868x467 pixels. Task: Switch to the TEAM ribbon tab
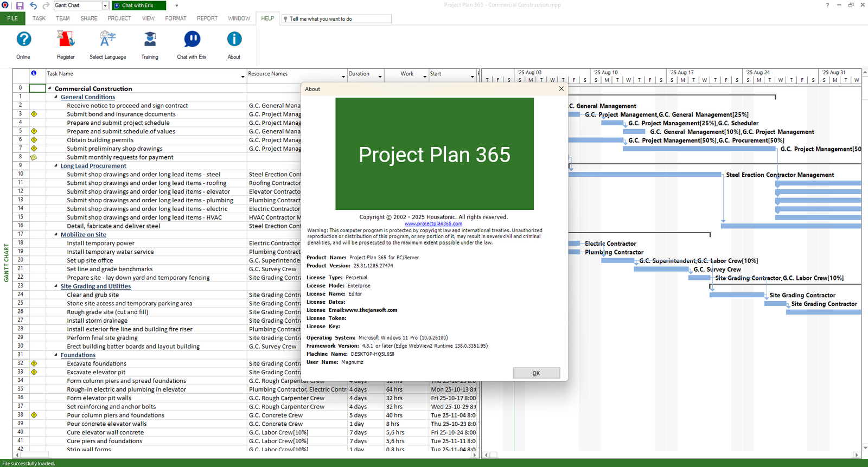pos(63,18)
